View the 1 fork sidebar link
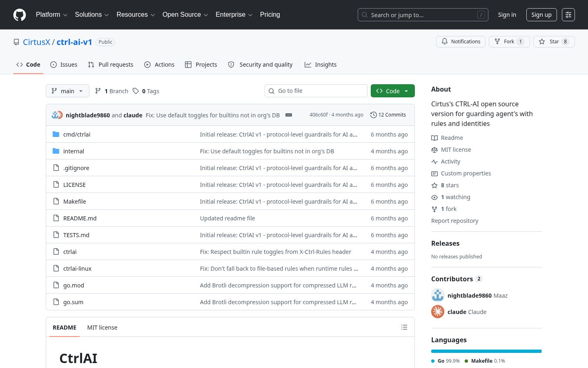Screen dimensions: 588x368 pos(444,209)
